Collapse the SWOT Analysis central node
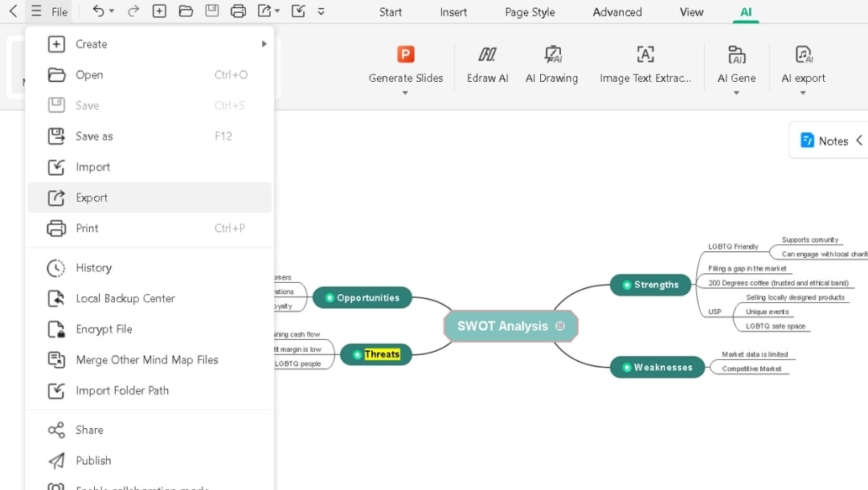The image size is (868, 490). pos(560,326)
